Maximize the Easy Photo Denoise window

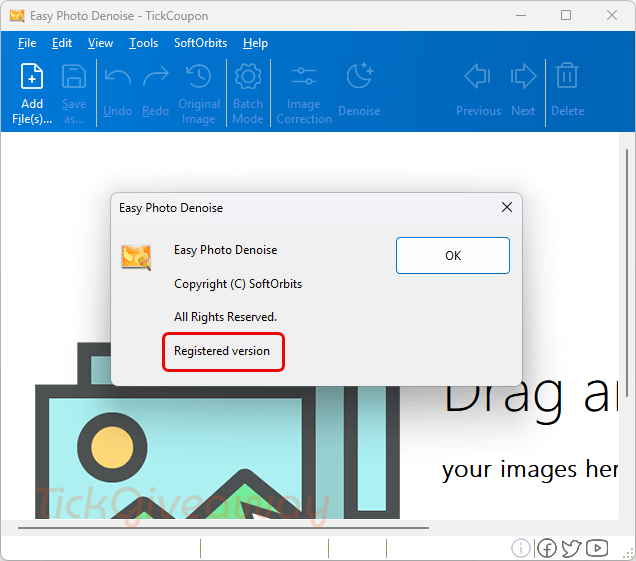point(566,15)
